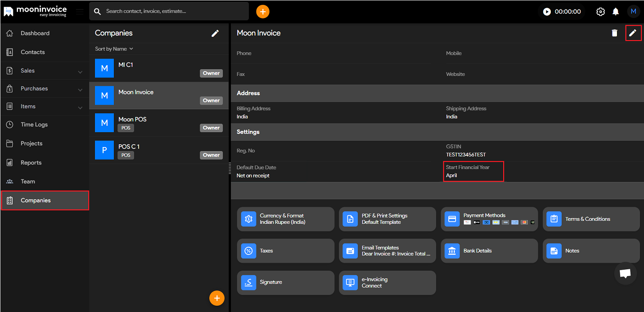Start the timer play button

coord(547,12)
